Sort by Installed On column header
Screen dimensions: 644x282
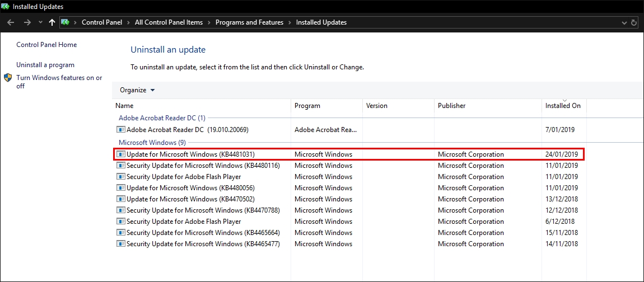coord(564,106)
